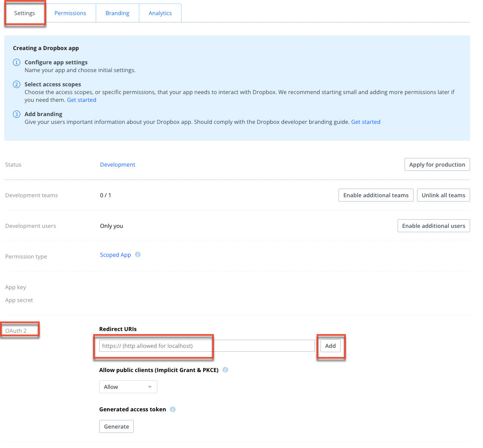Click Unlink all teams button

coord(443,195)
